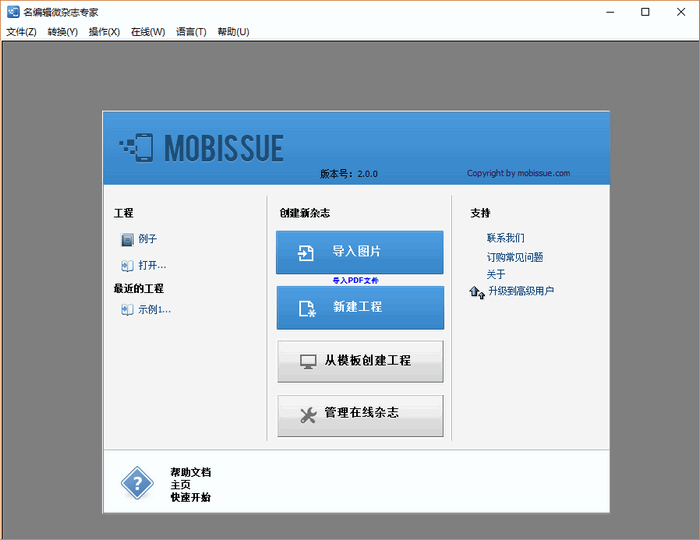The image size is (700, 540).
Task: Click the new-file icon on 新建工程
Action: click(x=307, y=309)
